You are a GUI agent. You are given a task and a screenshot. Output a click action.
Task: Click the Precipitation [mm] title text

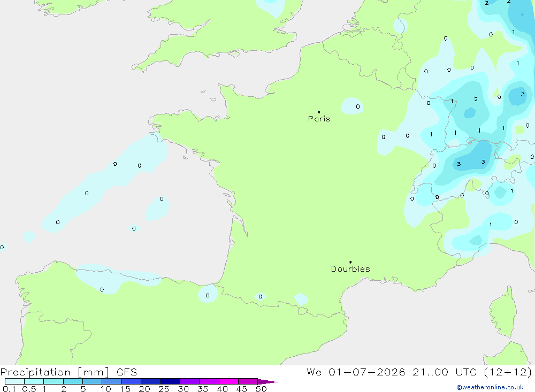click(55, 372)
